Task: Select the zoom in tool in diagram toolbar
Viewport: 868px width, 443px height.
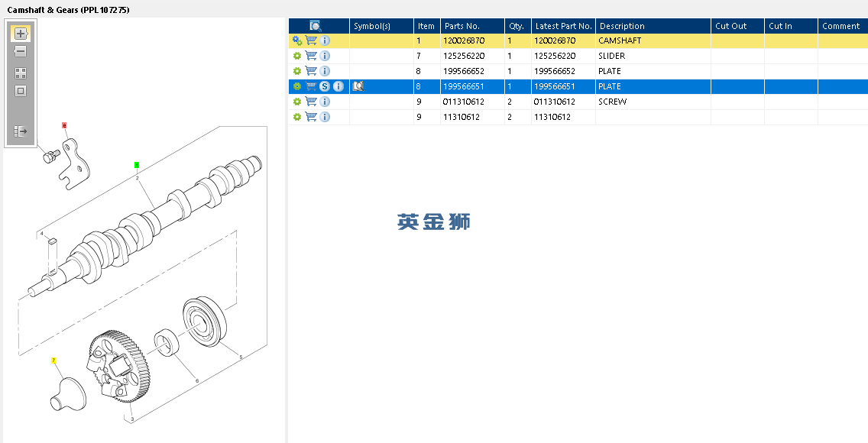Action: coord(21,33)
